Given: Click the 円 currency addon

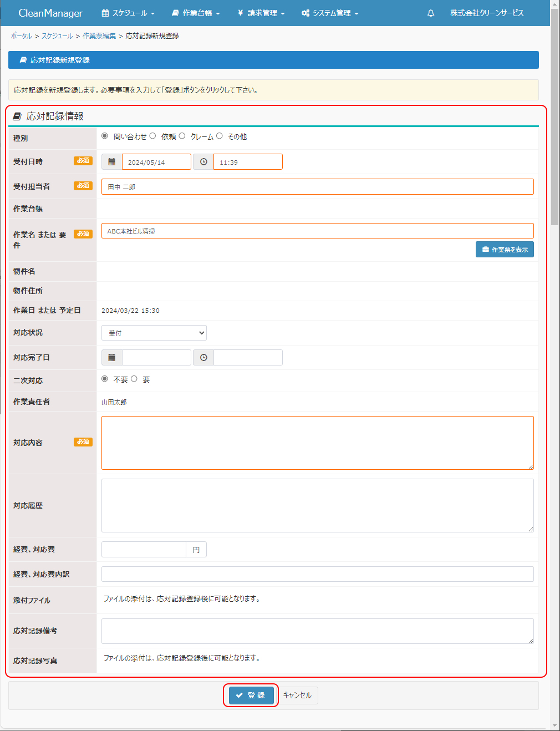Looking at the screenshot, I should click(196, 550).
